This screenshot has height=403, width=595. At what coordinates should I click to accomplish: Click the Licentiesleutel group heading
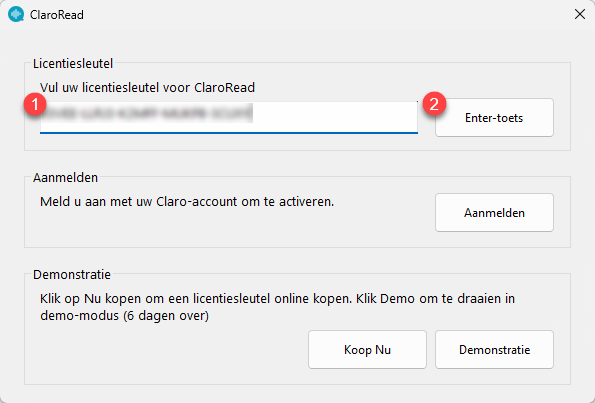click(x=73, y=63)
